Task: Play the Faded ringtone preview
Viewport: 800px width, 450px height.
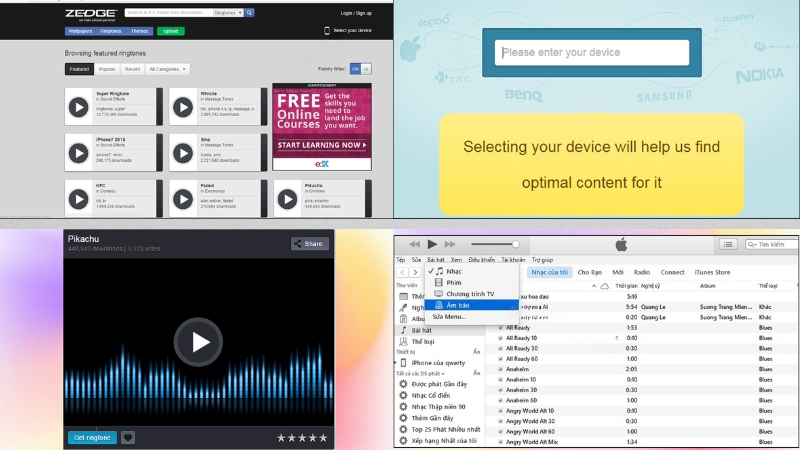Action: point(183,199)
